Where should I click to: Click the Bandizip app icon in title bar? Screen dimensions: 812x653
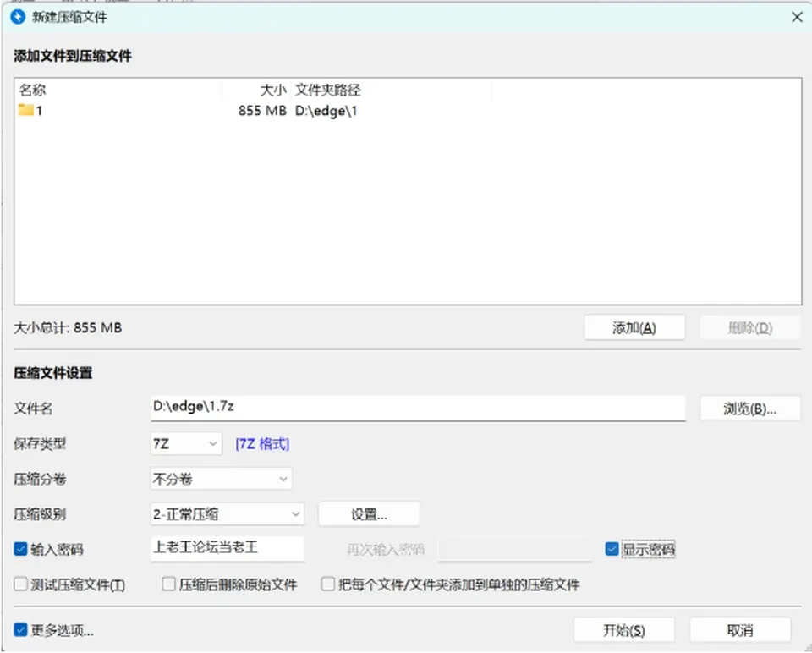pyautogui.click(x=18, y=17)
